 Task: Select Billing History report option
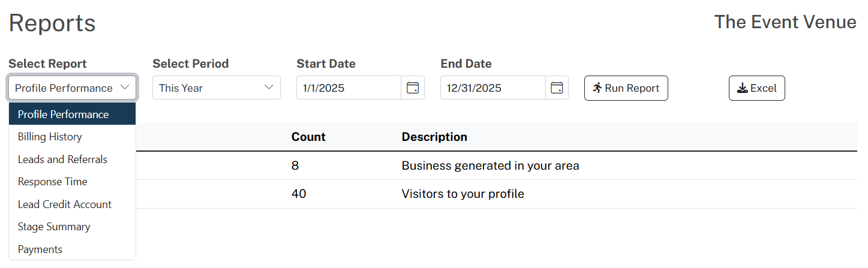click(x=73, y=137)
